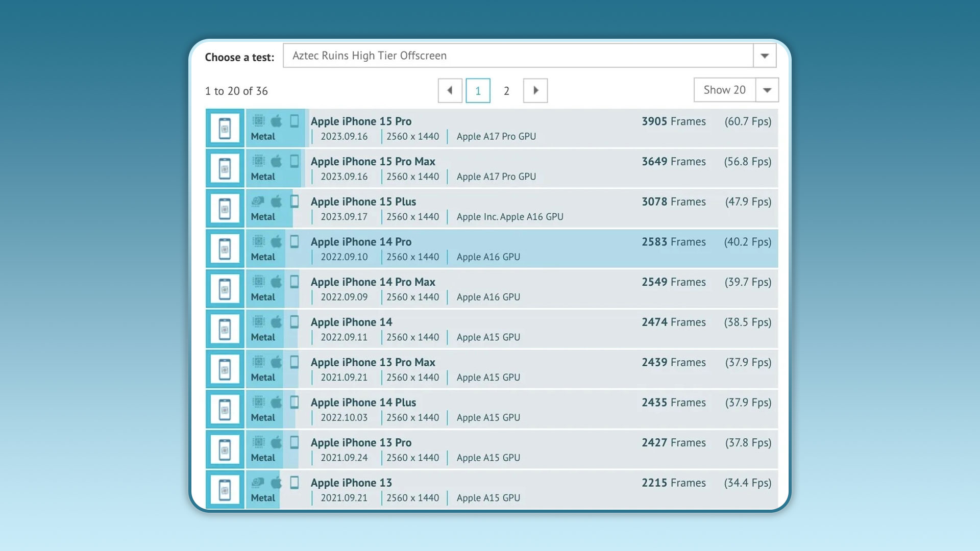The height and width of the screenshot is (551, 980).
Task: Click the 2474 Frames score
Action: [x=674, y=322]
